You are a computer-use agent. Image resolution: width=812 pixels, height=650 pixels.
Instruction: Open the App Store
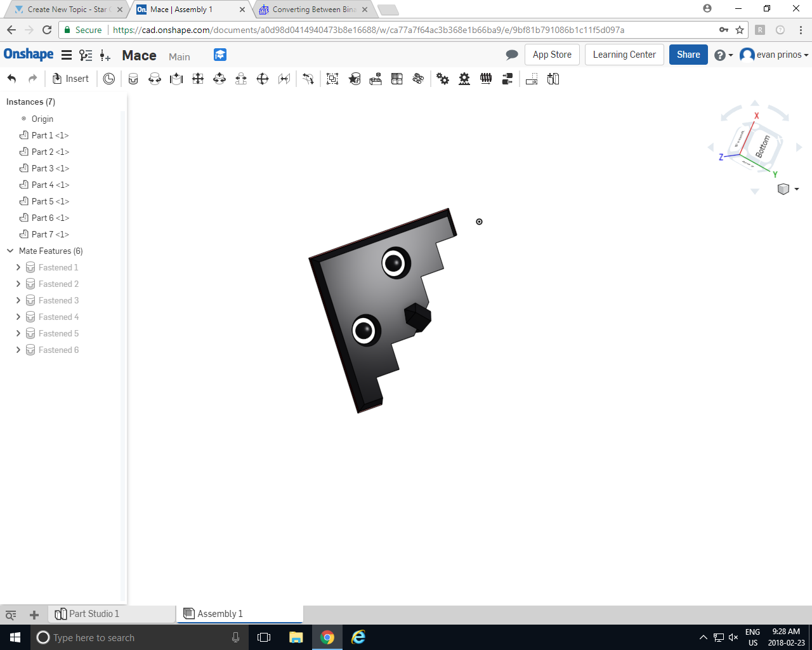click(x=552, y=55)
